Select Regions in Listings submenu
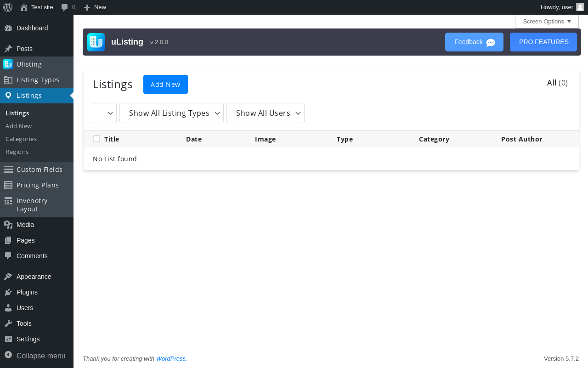 tap(17, 152)
